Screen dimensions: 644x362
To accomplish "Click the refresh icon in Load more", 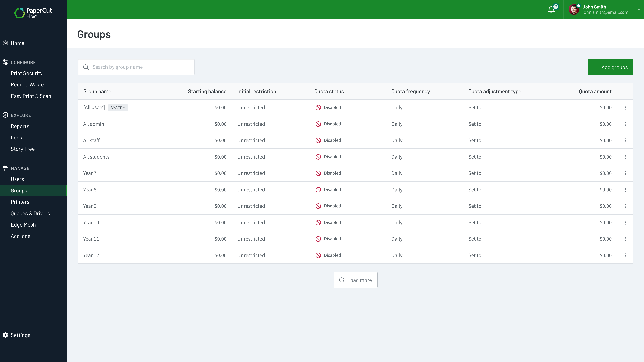I will tap(341, 280).
